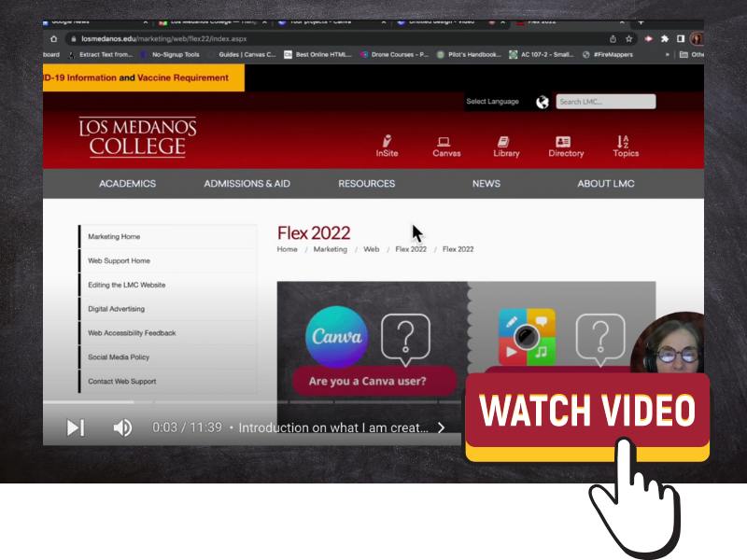Open the Other bookmarks folder

click(x=691, y=55)
